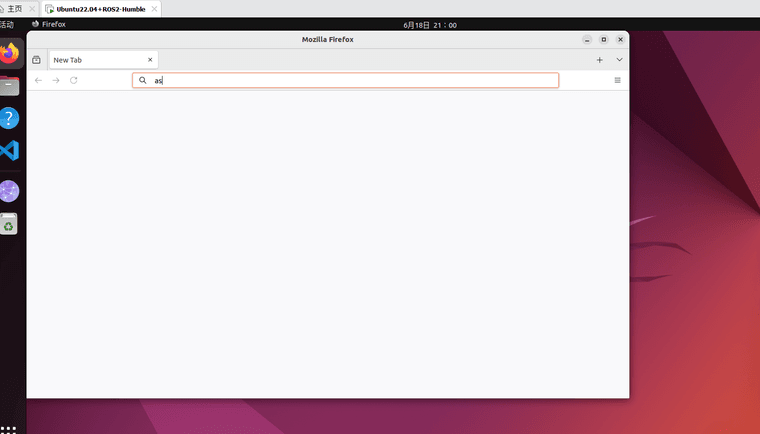The width and height of the screenshot is (760, 434).
Task: Go back with the back arrow
Action: pyautogui.click(x=38, y=80)
